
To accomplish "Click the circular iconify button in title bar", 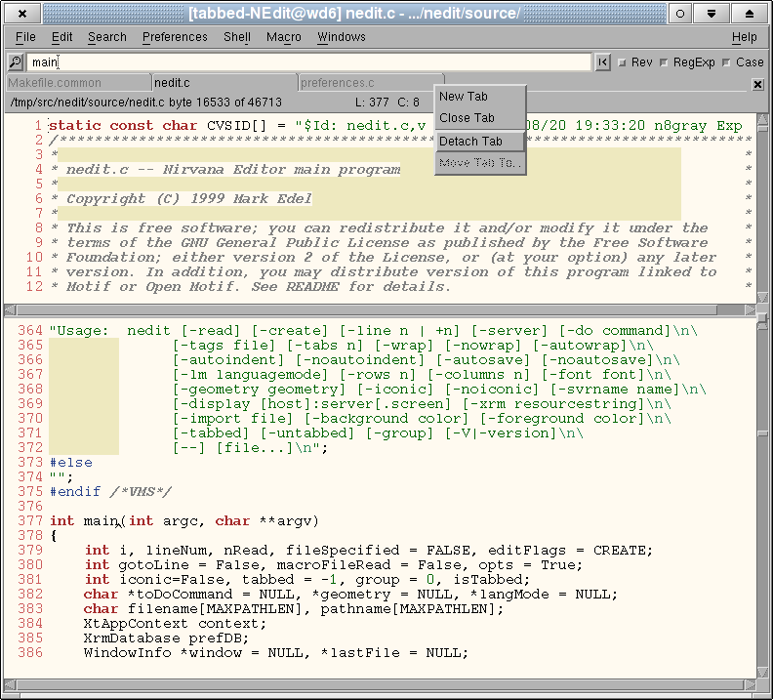I will pos(679,13).
